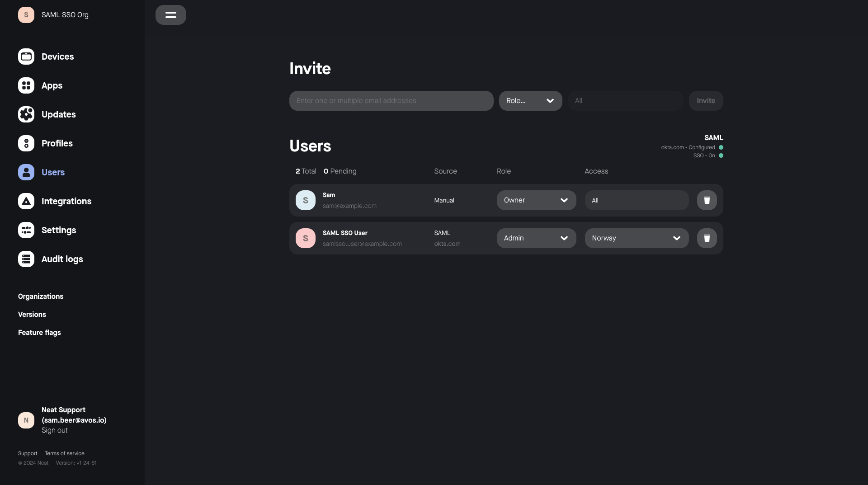Toggle the sidebar with hamburger button
The height and width of the screenshot is (485, 868).
170,15
